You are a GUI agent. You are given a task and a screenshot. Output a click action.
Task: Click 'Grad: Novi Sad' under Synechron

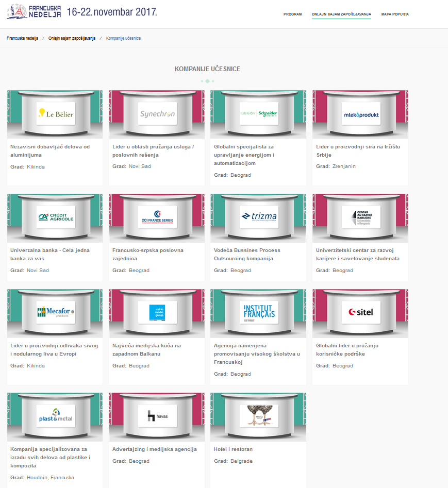coord(131,166)
